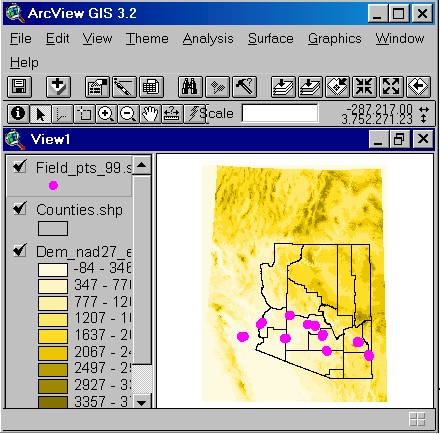Open the Query Builder hammer icon
This screenshot has height=434, width=440.
[x=244, y=87]
